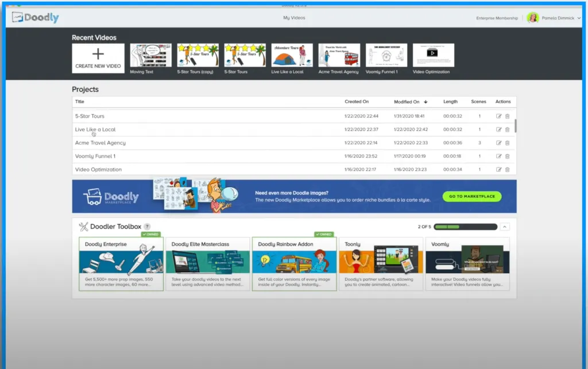588x369 pixels.
Task: Click the 00:00:36 length value
Action: point(452,143)
